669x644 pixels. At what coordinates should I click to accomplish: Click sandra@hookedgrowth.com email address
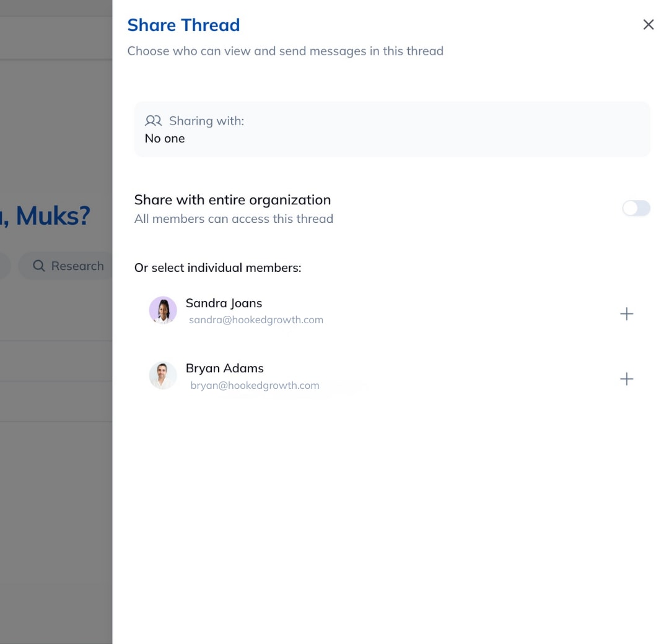click(256, 320)
